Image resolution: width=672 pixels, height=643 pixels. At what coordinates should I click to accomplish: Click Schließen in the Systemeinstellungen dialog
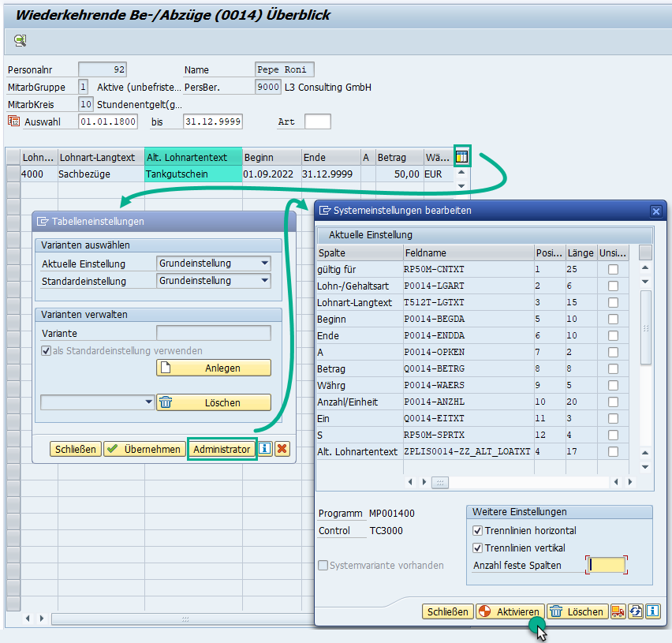(x=448, y=611)
